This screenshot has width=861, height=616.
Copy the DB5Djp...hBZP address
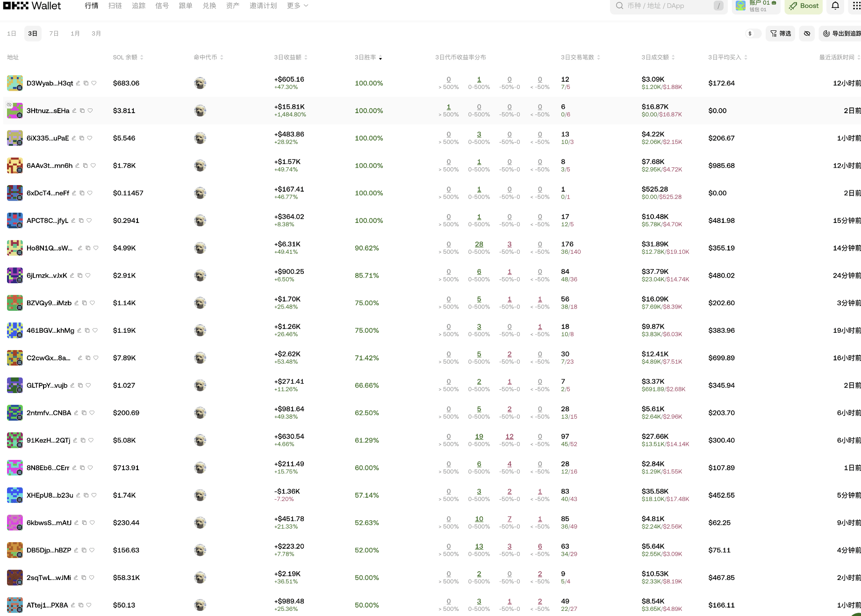(84, 551)
